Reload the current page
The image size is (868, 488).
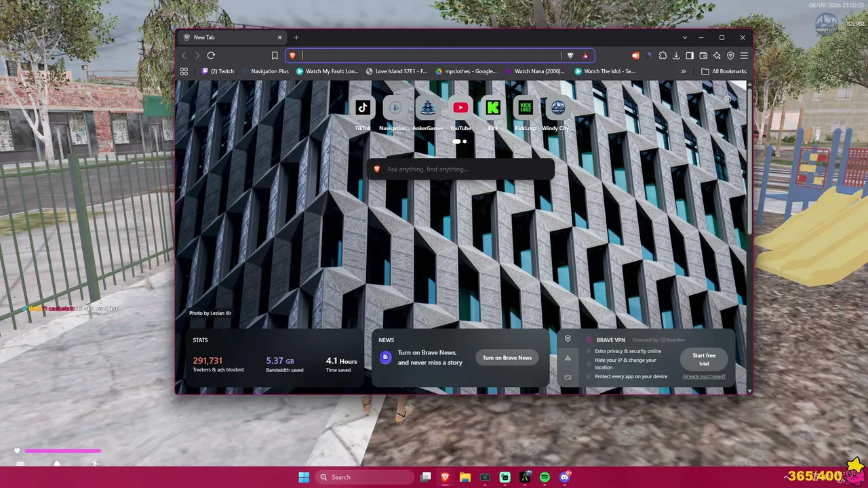point(211,56)
